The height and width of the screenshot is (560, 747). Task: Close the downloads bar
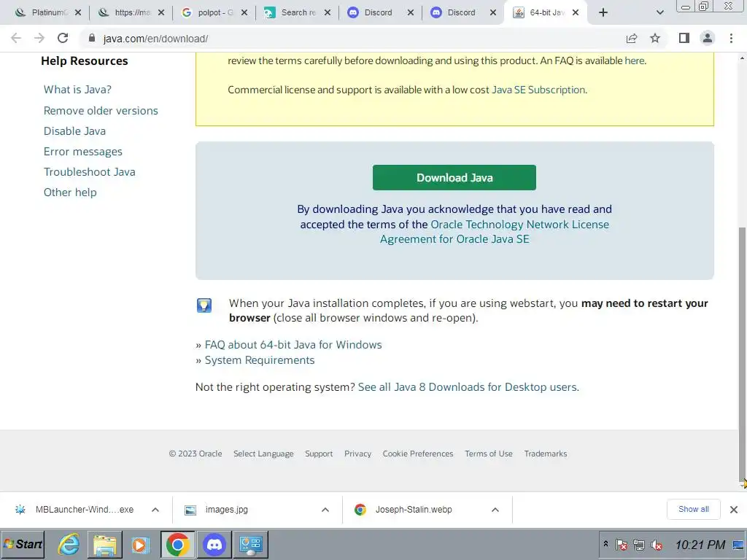[734, 510]
